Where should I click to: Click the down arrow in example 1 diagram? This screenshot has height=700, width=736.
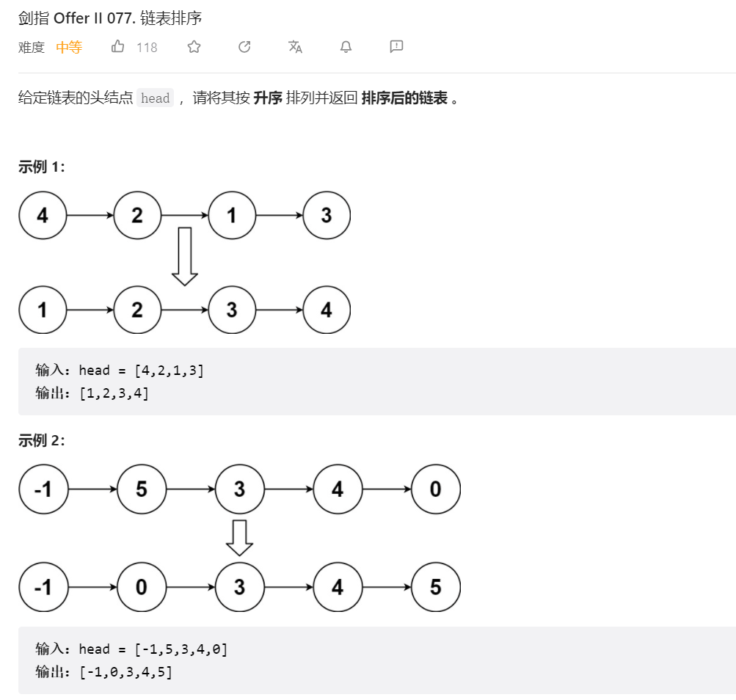[x=184, y=256]
